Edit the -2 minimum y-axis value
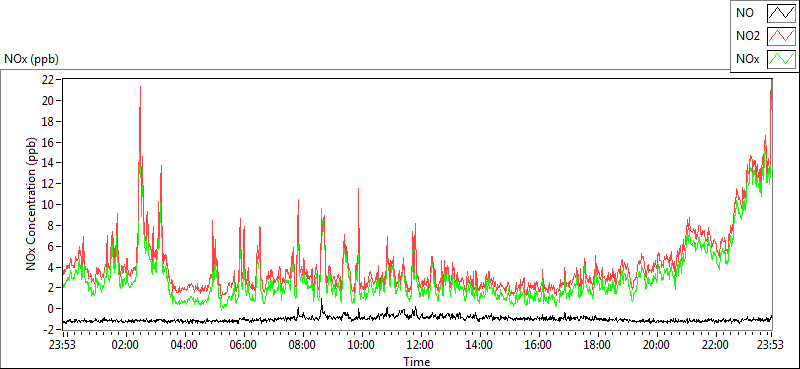 (49, 329)
